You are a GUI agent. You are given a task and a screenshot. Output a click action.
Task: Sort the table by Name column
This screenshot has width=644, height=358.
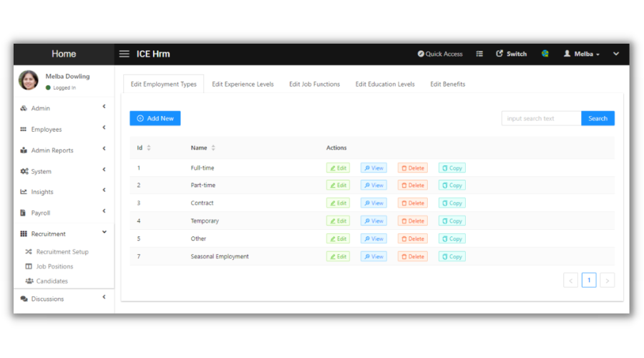point(213,148)
